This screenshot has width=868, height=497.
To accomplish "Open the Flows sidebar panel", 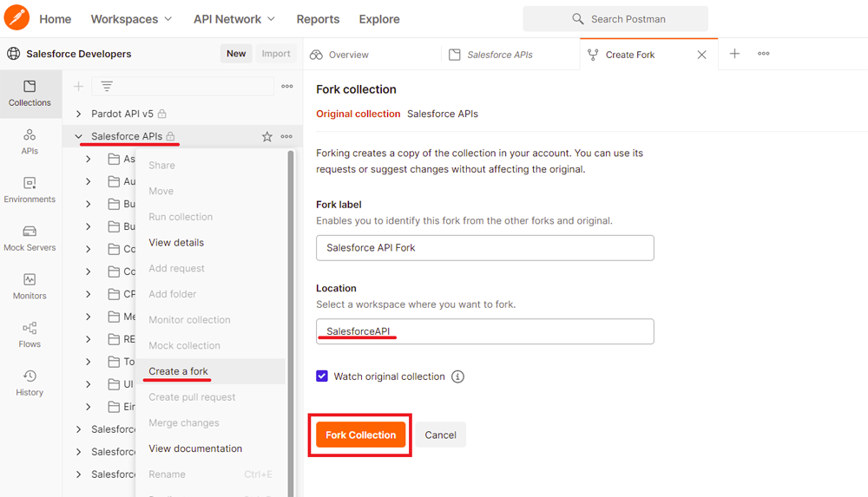I will pos(30,335).
